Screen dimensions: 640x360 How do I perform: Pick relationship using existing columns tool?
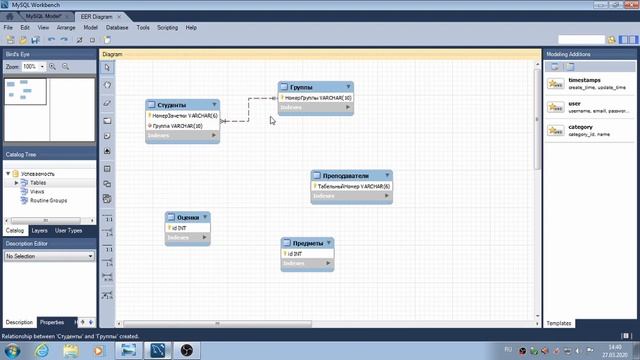(x=107, y=295)
